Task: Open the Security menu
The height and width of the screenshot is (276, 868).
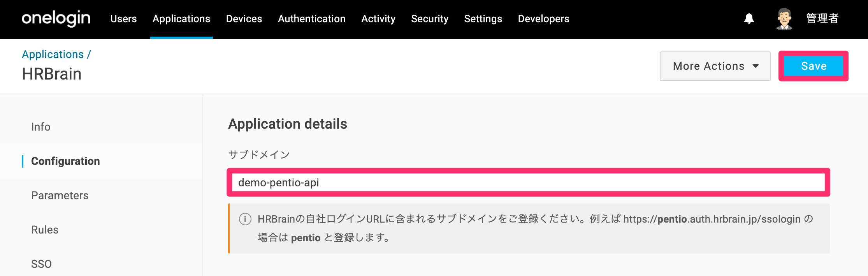Action: 430,19
